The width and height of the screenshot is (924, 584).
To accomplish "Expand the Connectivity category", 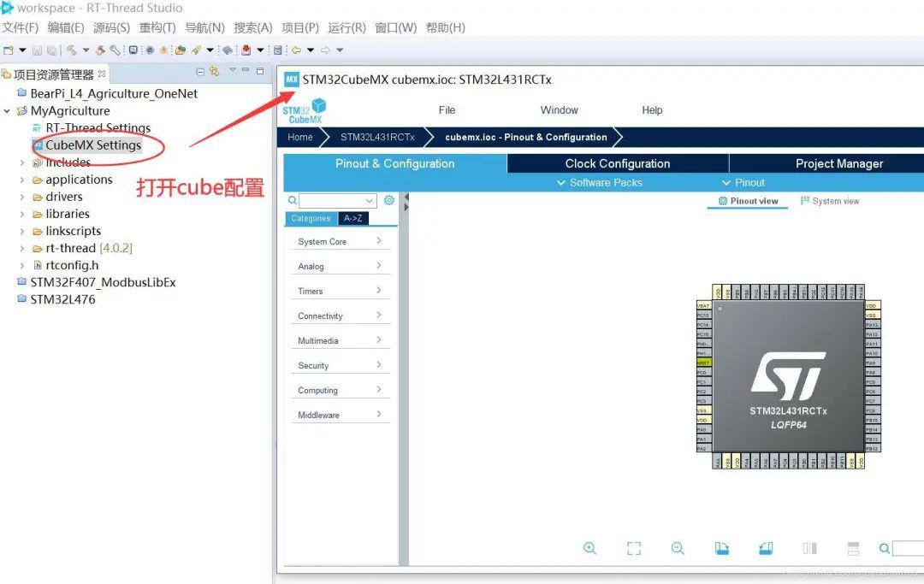I will click(340, 316).
